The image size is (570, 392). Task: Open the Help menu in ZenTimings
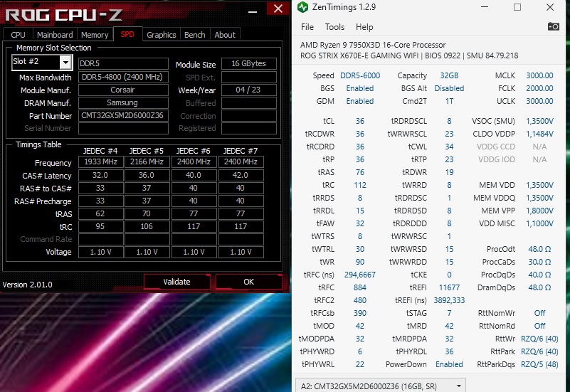point(364,27)
